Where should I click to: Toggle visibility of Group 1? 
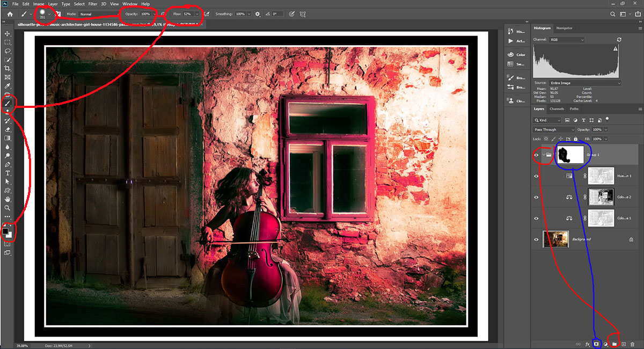coord(536,155)
